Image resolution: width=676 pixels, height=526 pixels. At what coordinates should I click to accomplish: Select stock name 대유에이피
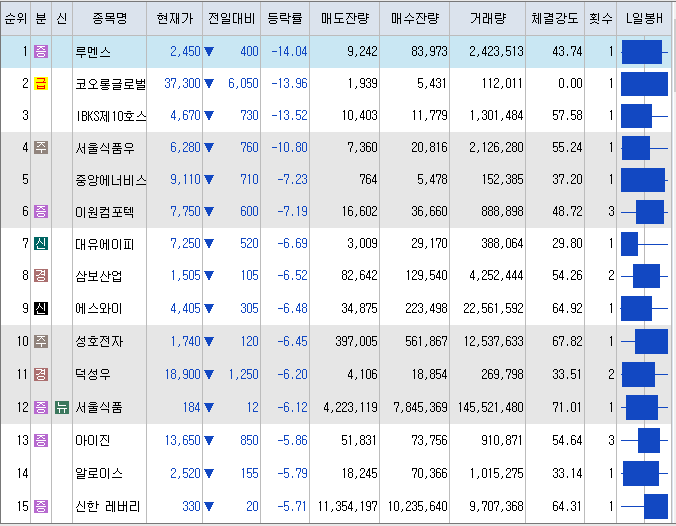tap(105, 244)
